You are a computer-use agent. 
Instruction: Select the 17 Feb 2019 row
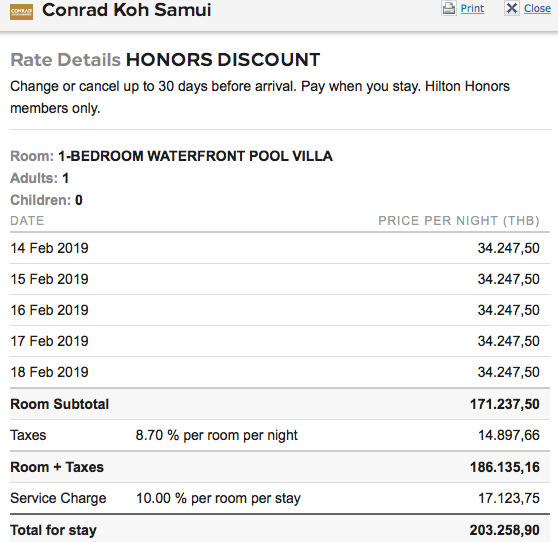pos(280,341)
